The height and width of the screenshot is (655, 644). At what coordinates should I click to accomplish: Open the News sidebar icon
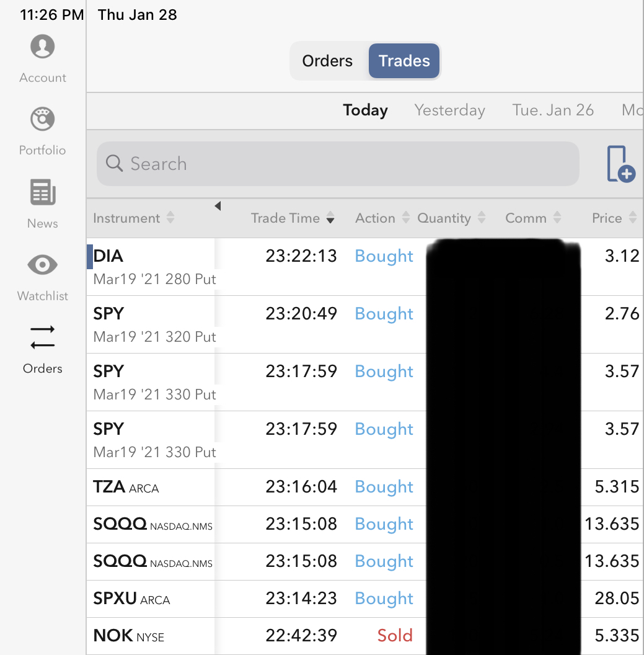[x=43, y=192]
